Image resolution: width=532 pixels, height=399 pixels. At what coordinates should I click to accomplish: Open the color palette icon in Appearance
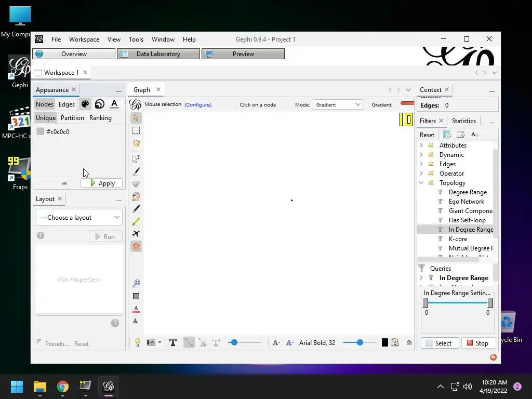coord(85,104)
